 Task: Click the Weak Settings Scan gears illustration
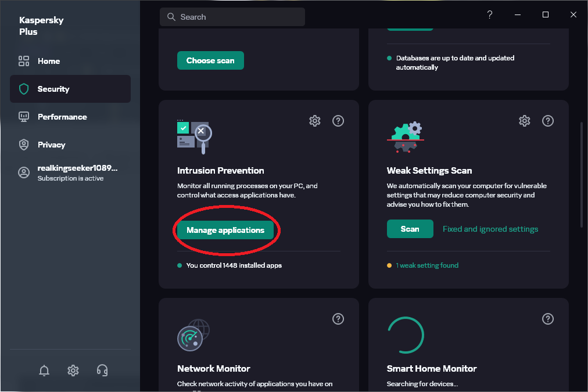point(406,137)
